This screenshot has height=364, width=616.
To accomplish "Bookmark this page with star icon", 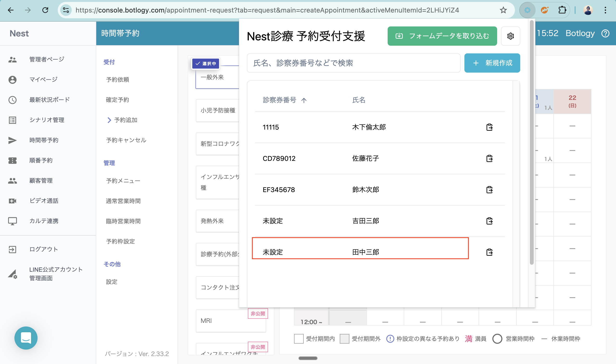I will [503, 10].
